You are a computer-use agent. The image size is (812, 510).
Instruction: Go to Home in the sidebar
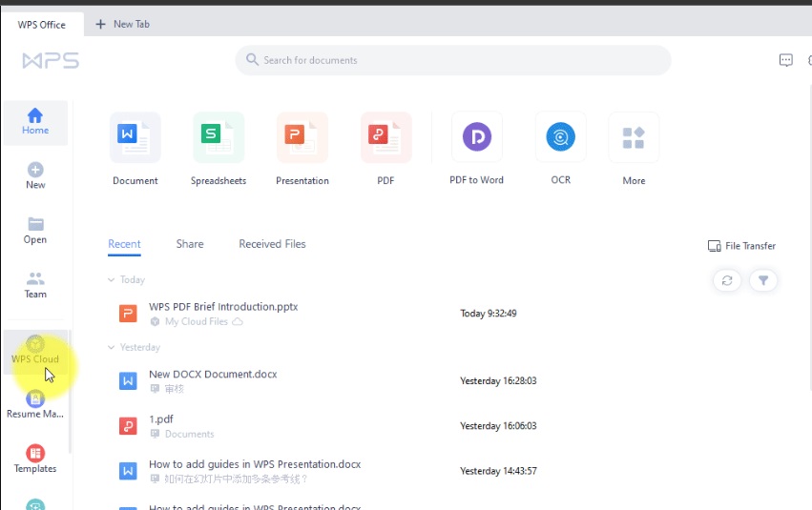coord(35,123)
